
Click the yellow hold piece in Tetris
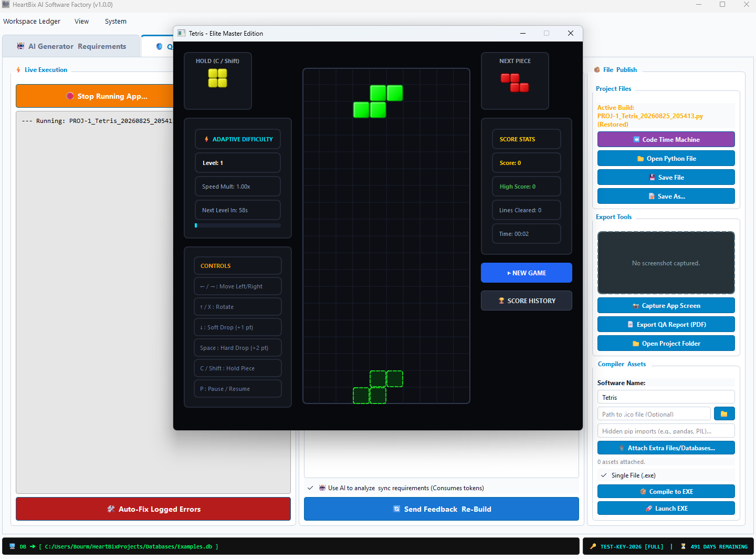pyautogui.click(x=218, y=78)
